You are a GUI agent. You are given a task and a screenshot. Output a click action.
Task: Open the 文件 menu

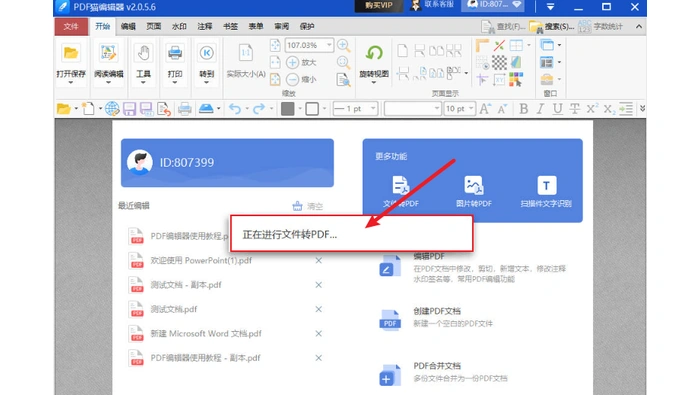pos(71,27)
